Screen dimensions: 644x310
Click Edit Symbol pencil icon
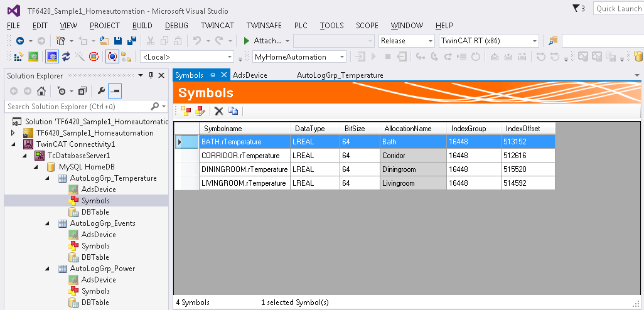(x=200, y=110)
